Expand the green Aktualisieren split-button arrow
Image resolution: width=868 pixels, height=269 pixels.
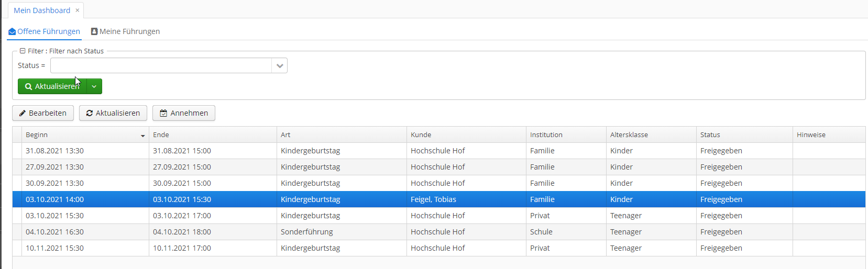[x=94, y=86]
